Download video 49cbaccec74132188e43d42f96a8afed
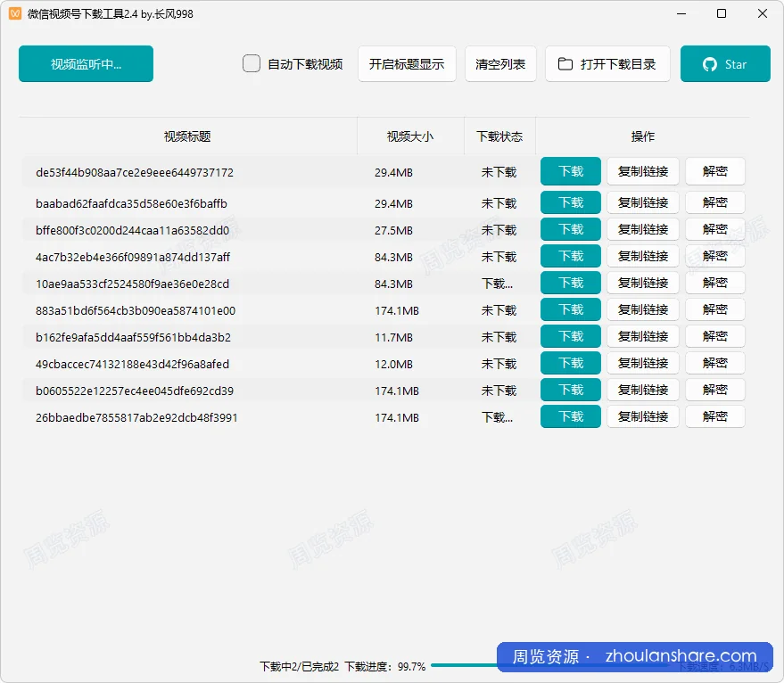The width and height of the screenshot is (784, 683). [571, 363]
